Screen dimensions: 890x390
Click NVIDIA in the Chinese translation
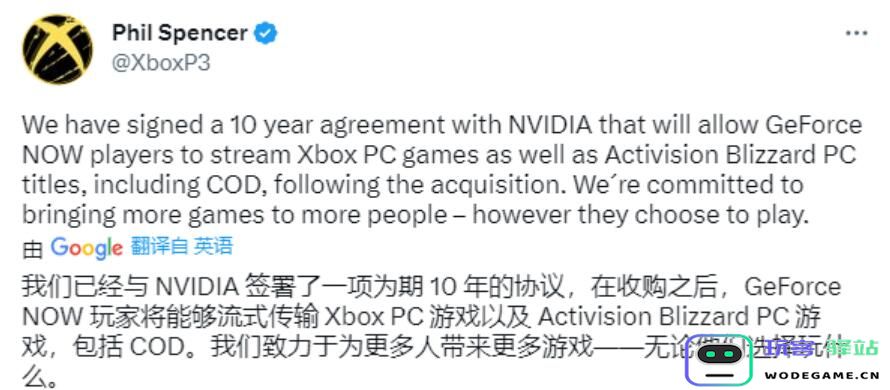(197, 287)
